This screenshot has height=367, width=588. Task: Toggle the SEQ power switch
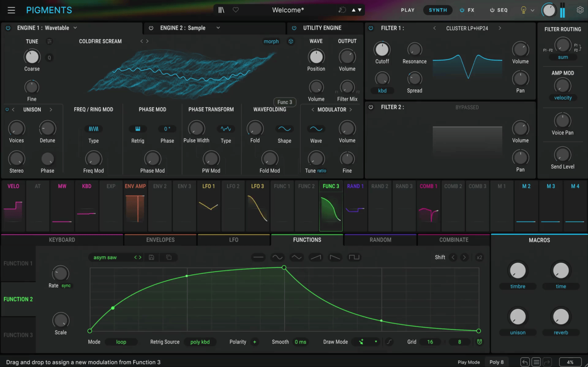tap(492, 10)
